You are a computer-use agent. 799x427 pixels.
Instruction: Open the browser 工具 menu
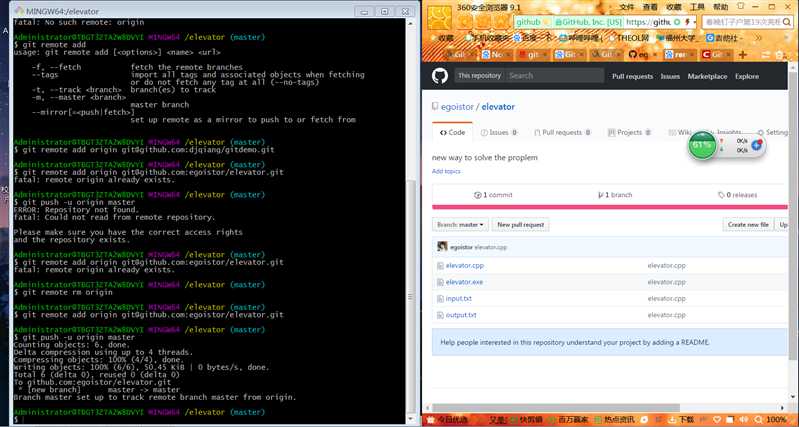point(697,6)
